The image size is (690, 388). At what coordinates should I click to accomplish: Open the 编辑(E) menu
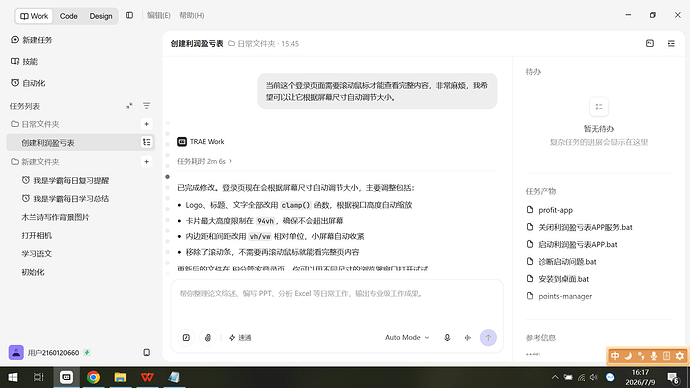(x=158, y=15)
